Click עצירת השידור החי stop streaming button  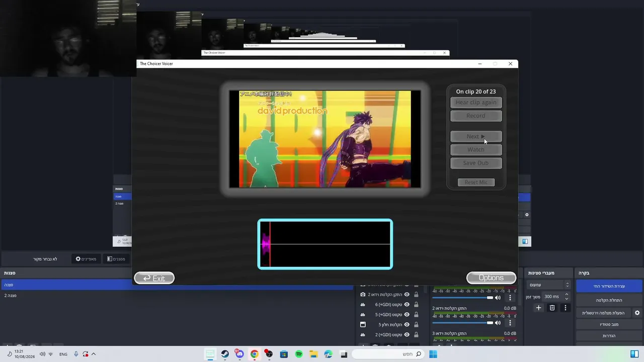(x=609, y=287)
